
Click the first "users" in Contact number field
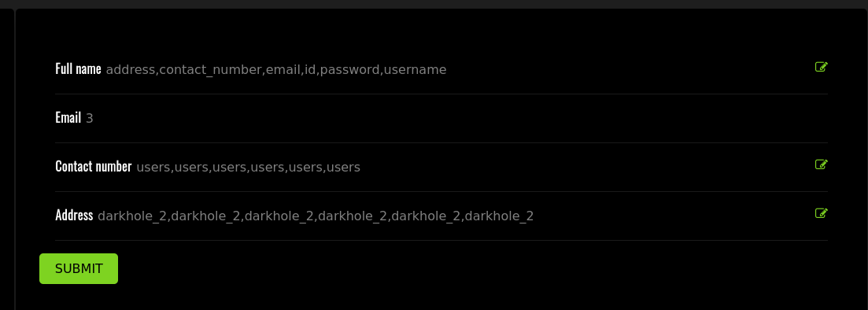pyautogui.click(x=153, y=167)
